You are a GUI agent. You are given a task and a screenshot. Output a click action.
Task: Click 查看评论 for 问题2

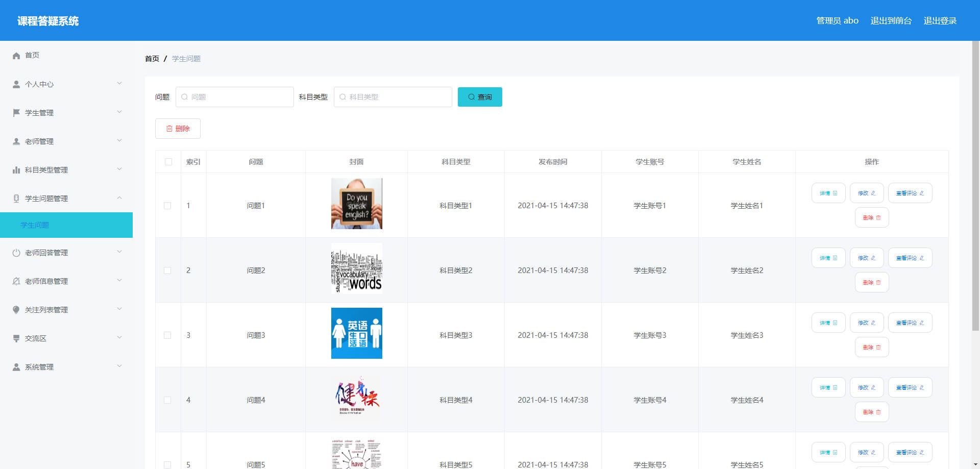[x=910, y=258]
